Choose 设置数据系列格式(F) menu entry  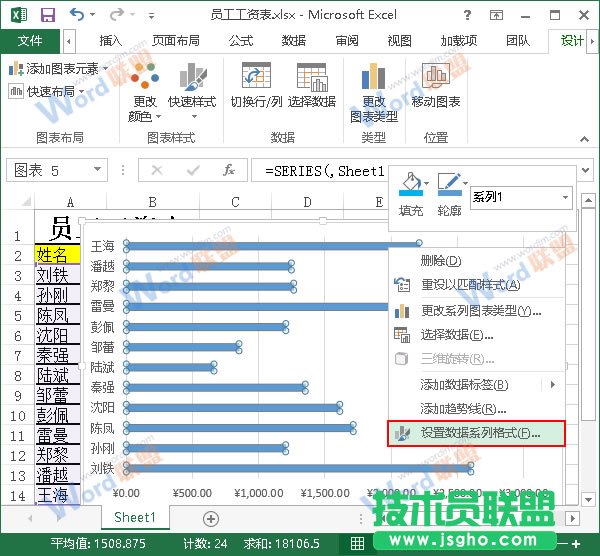476,433
